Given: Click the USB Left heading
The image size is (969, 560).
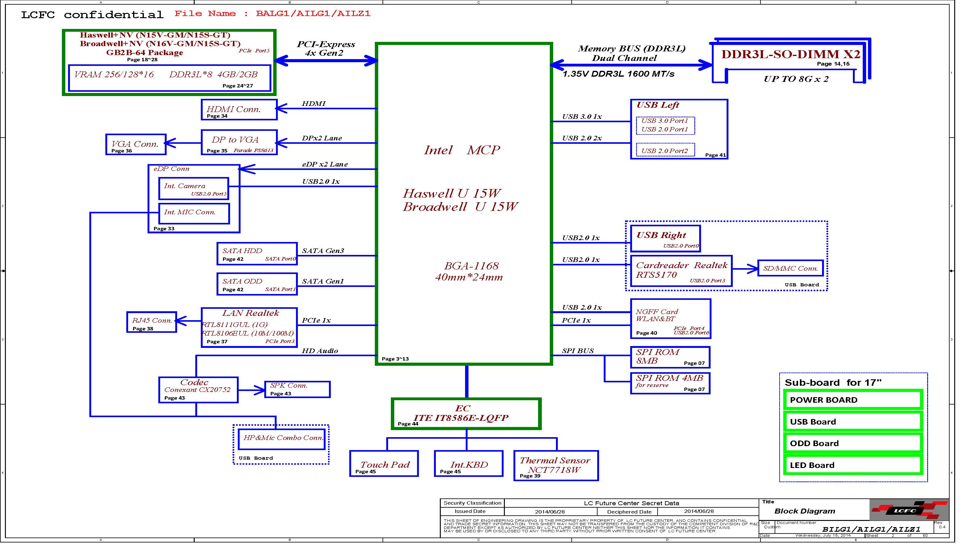Looking at the screenshot, I should (x=658, y=105).
